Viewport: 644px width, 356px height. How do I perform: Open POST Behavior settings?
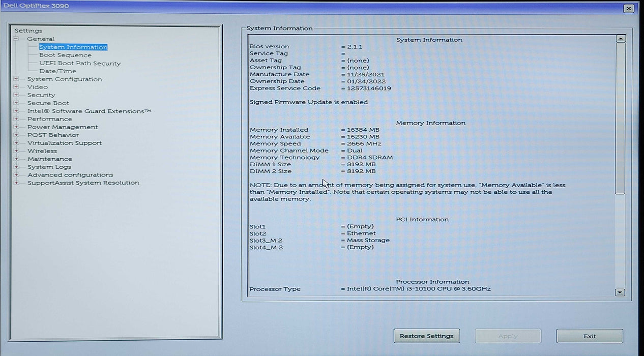tap(53, 135)
